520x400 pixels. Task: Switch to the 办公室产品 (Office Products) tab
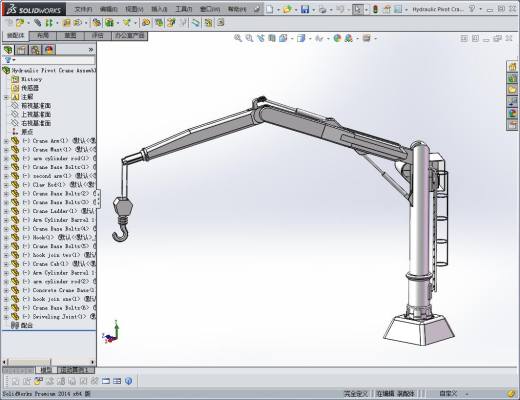[129, 35]
